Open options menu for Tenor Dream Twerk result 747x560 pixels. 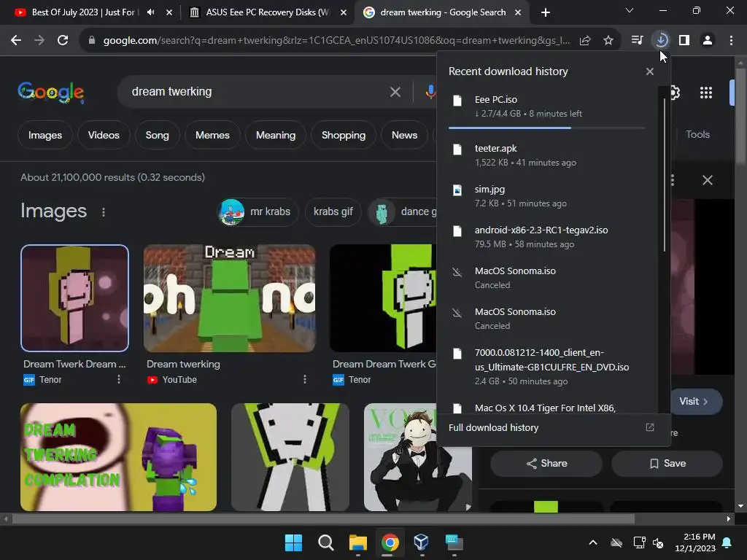(119, 379)
